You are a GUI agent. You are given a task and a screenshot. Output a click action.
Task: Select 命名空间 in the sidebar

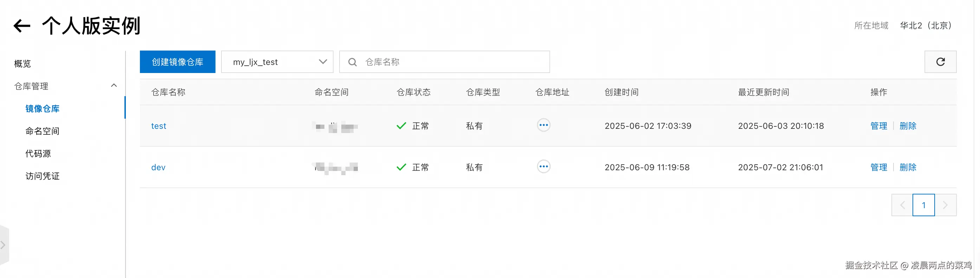coord(42,131)
